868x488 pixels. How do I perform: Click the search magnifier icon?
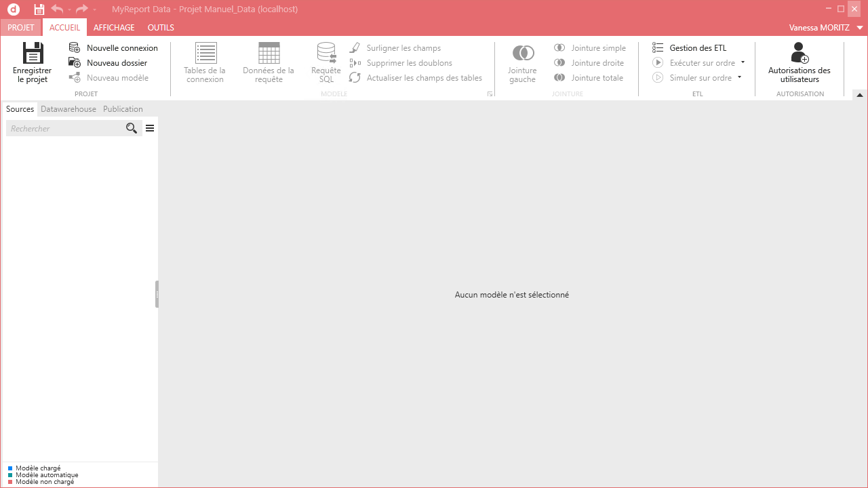point(132,128)
